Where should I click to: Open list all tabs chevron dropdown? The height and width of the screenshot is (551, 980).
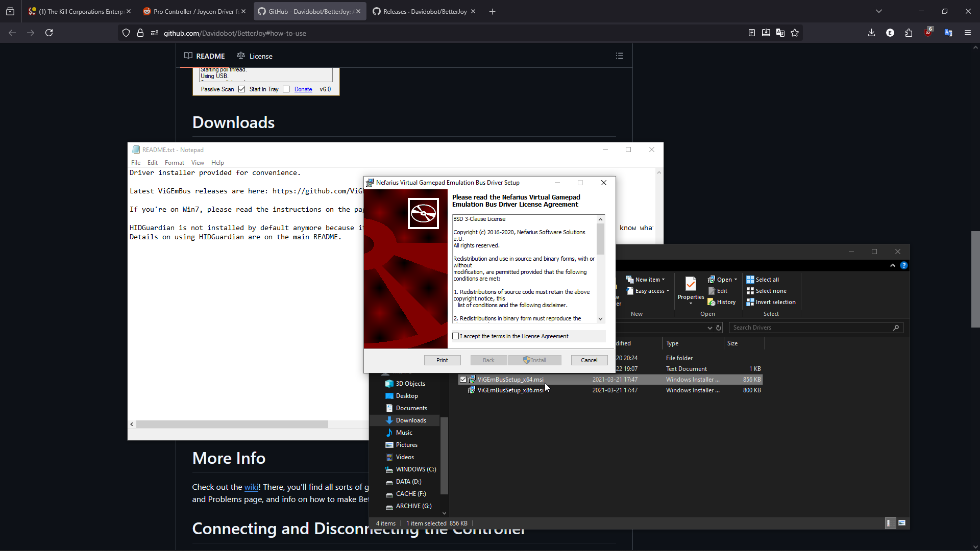pyautogui.click(x=879, y=11)
